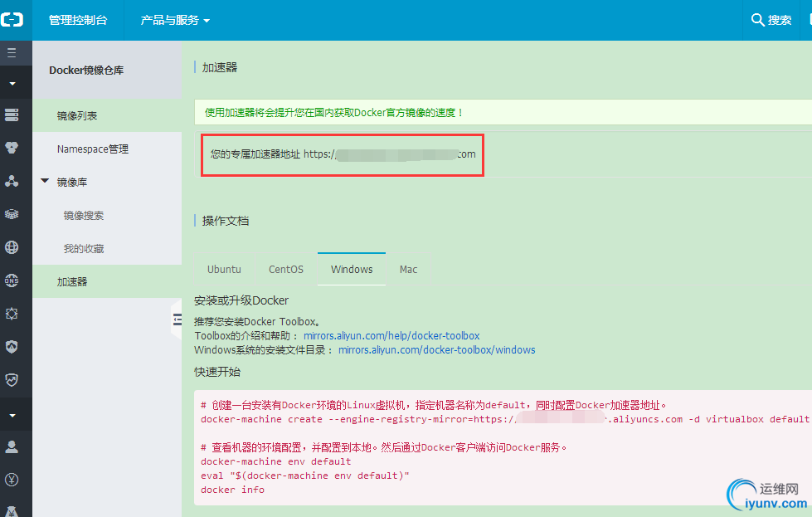The width and height of the screenshot is (812, 517).
Task: Click the Docker镜像仓库 panel title
Action: point(86,70)
